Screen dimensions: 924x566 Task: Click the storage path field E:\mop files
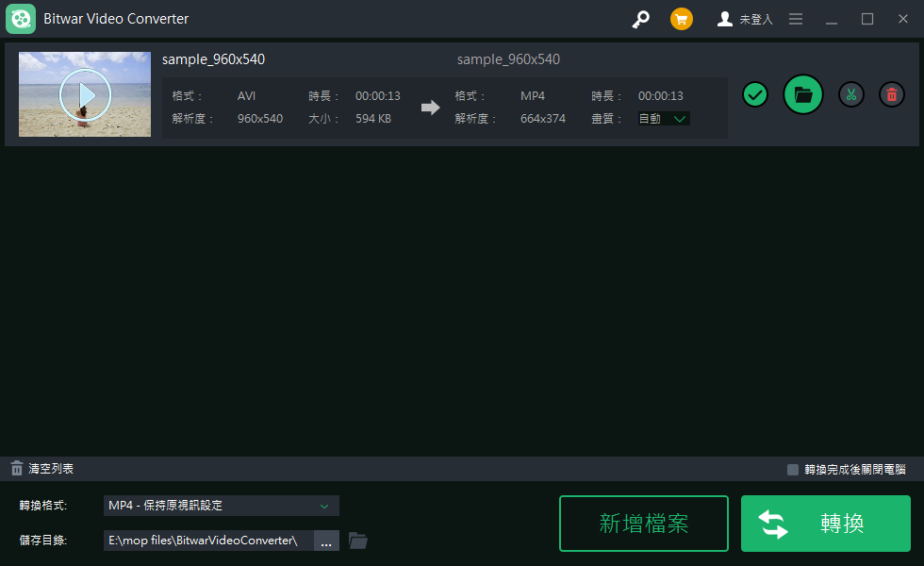point(208,541)
